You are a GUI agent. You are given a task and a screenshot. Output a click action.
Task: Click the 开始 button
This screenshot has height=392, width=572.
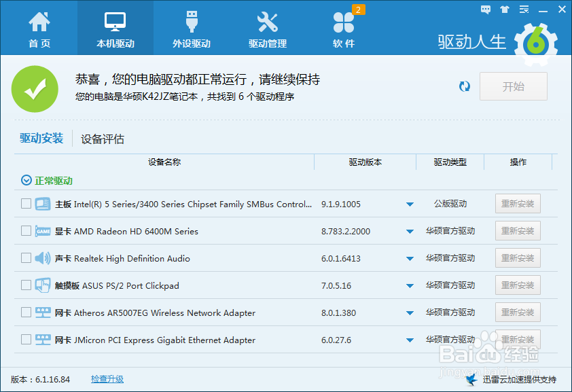pyautogui.click(x=514, y=86)
